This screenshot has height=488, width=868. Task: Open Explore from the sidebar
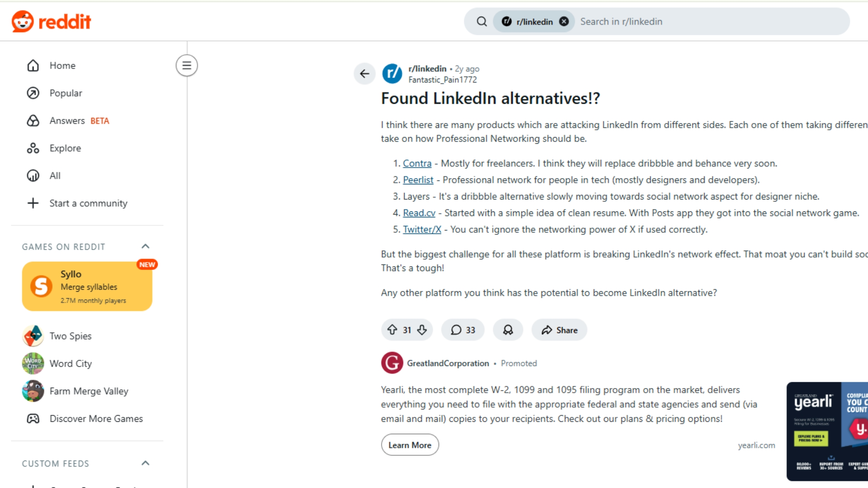click(x=65, y=148)
